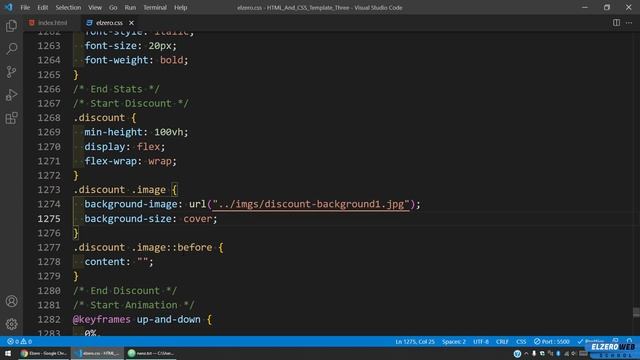Open the Accounts menu icon
The width and height of the screenshot is (640, 360).
[x=11, y=301]
